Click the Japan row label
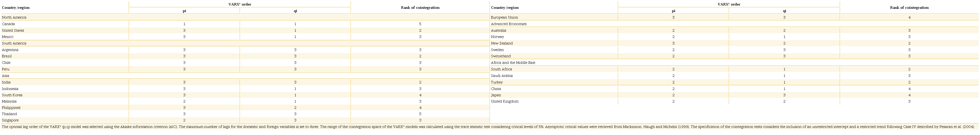 [496, 95]
